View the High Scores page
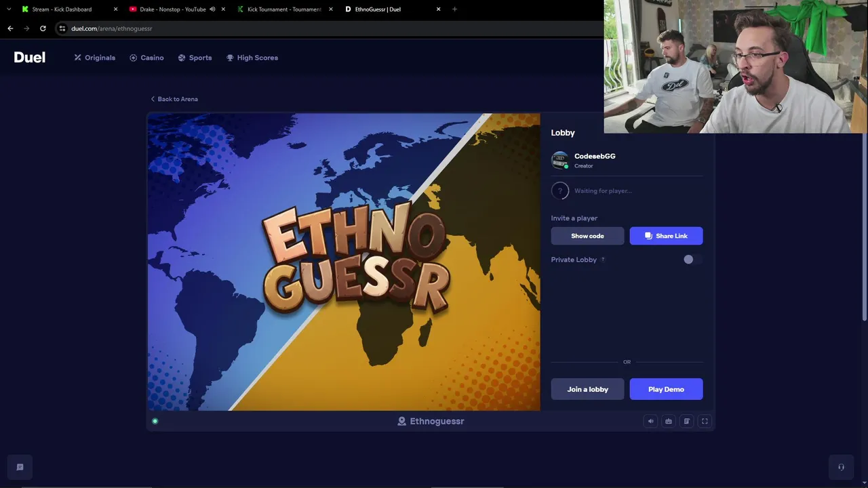The image size is (868, 488). 252,58
